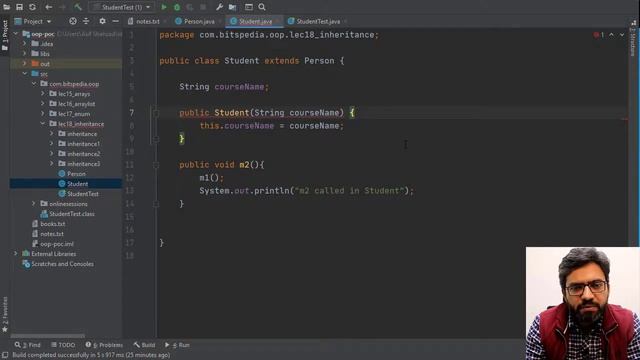
Task: Toggle the 2: Favorites side tool window
Action: pyautogui.click(x=5, y=314)
